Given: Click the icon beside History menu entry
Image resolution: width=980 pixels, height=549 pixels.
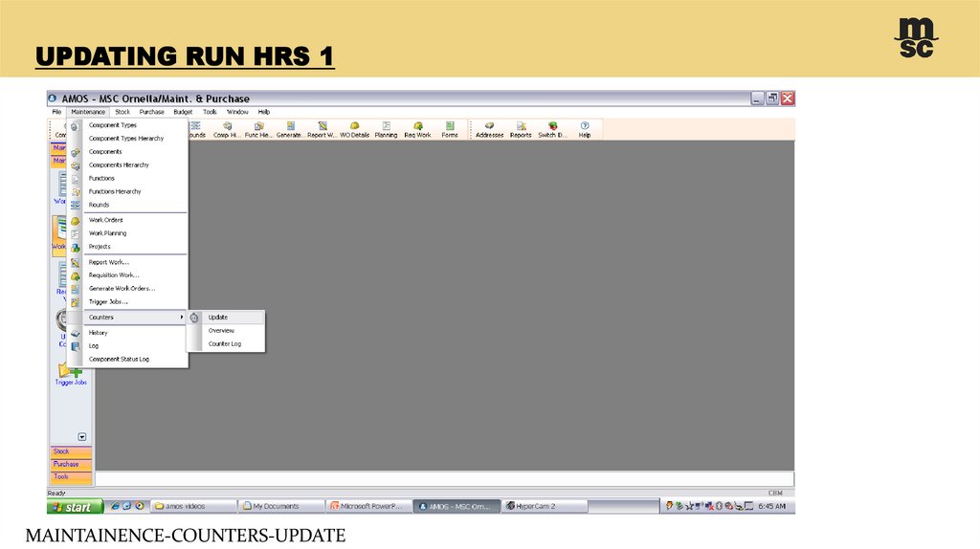Looking at the screenshot, I should click(75, 334).
